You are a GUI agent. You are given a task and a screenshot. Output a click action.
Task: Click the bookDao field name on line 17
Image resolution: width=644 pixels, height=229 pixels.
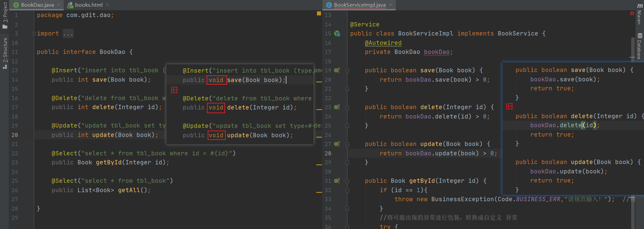click(x=437, y=52)
